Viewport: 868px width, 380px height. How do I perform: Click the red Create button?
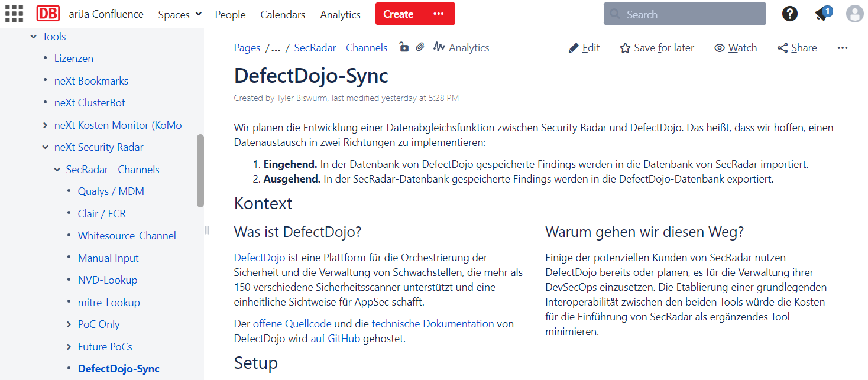[399, 14]
